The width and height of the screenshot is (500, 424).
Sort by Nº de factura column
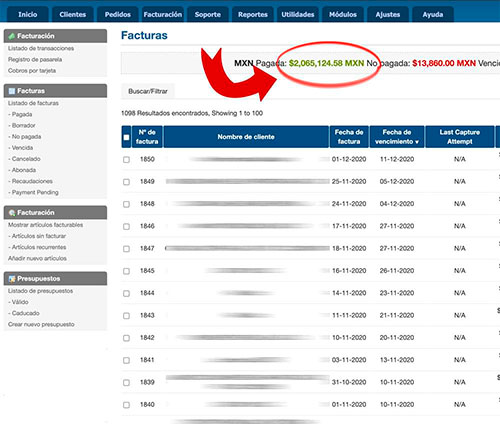pos(147,137)
